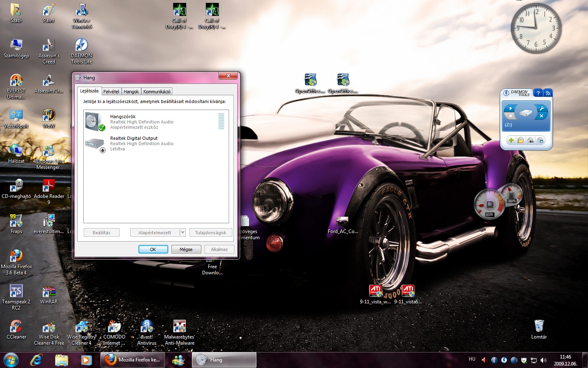Screen dimensions: 588x368
Task: Click the Malwarebytes' Anti-Malware desktop icon
Action: point(180,330)
